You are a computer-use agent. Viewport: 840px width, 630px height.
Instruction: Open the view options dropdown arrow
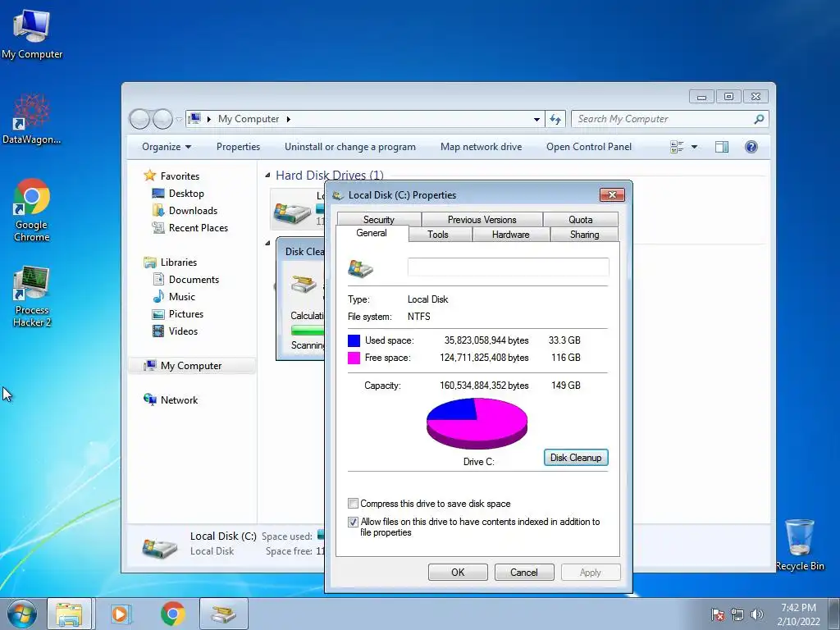694,147
